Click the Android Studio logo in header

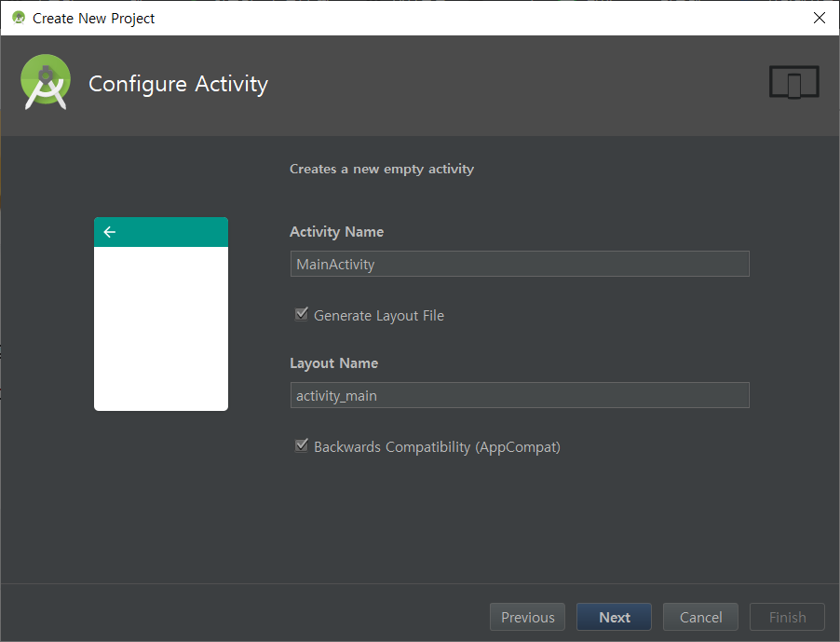pos(46,82)
